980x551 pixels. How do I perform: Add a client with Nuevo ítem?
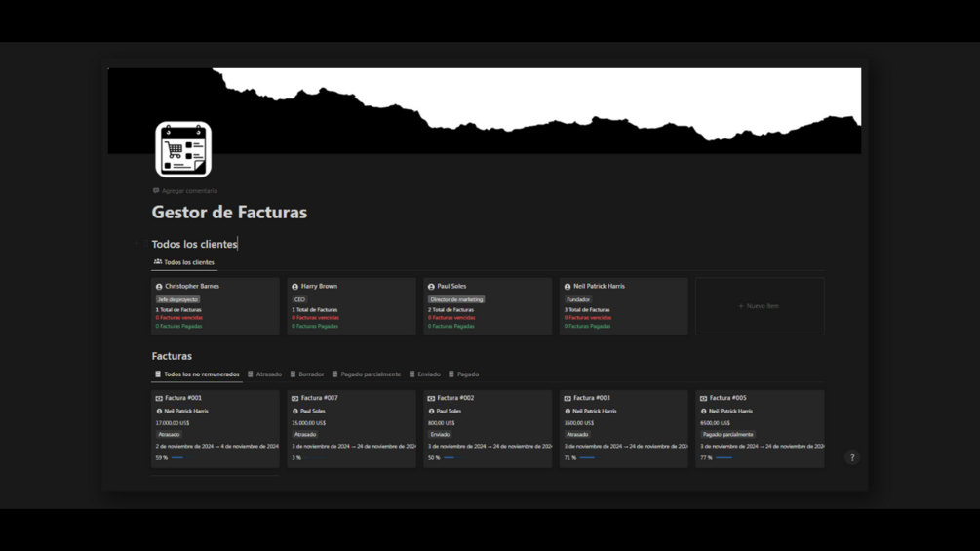point(760,306)
